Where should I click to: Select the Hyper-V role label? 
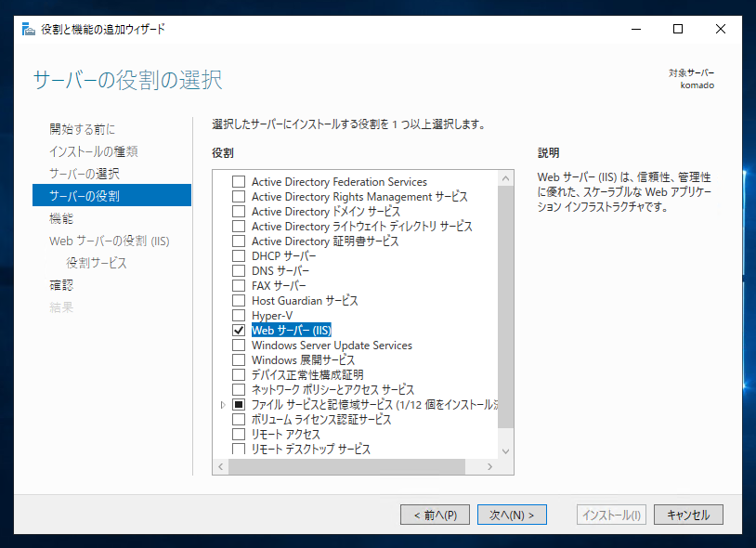tap(272, 316)
